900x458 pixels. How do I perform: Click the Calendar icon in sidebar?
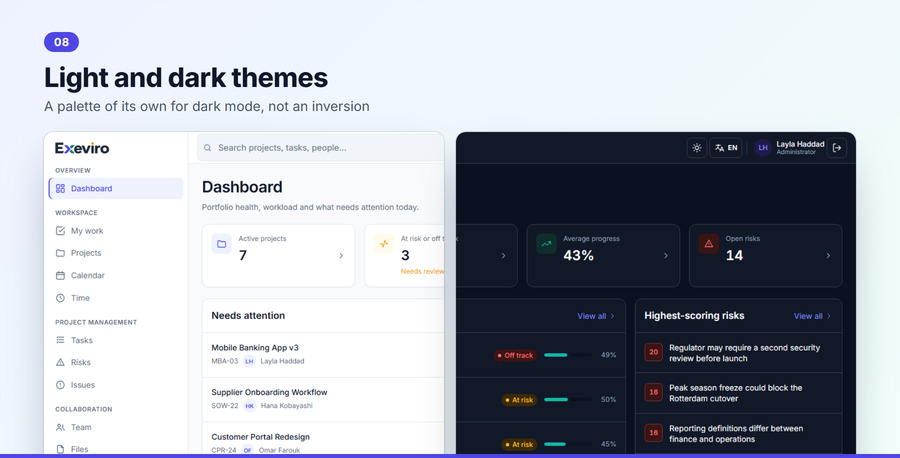[60, 275]
